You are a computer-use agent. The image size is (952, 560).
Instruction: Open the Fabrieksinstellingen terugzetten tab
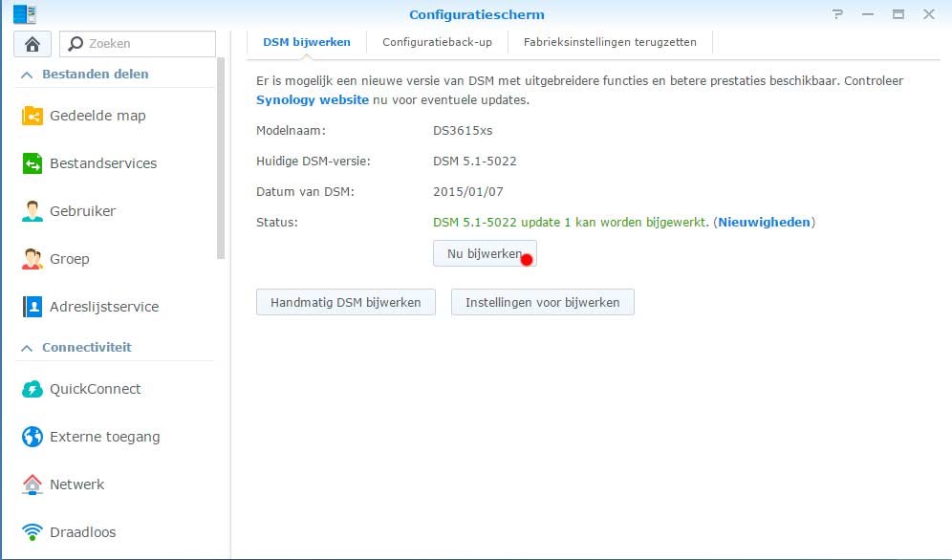(610, 42)
